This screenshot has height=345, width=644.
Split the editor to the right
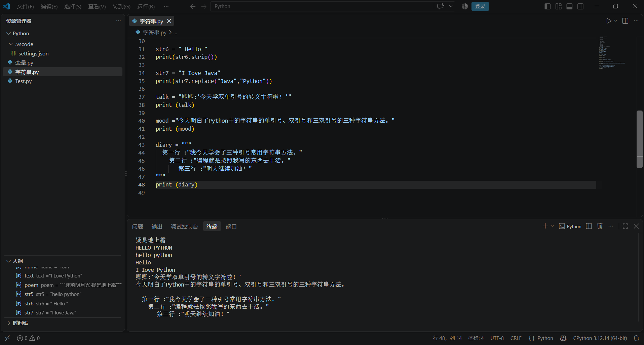[x=625, y=21]
